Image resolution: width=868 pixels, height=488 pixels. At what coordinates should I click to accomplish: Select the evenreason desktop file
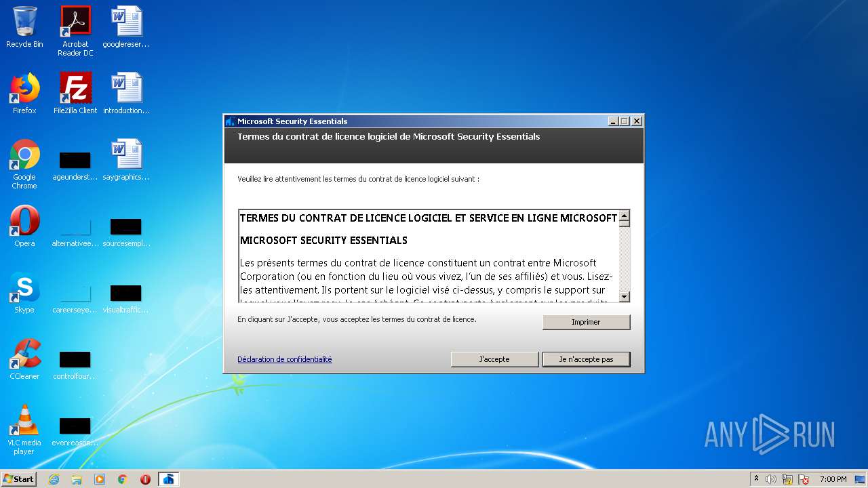pyautogui.click(x=75, y=430)
